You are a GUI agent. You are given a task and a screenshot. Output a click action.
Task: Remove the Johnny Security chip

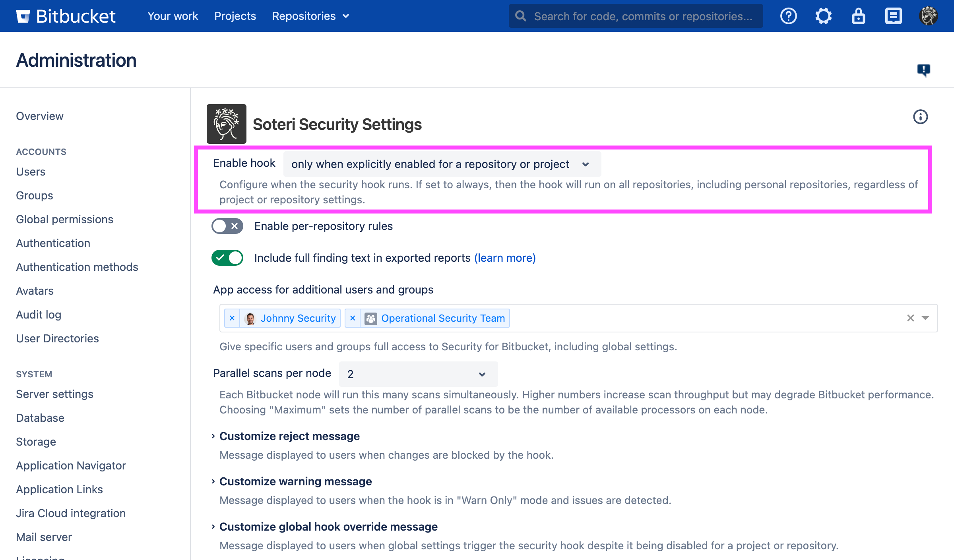(232, 318)
